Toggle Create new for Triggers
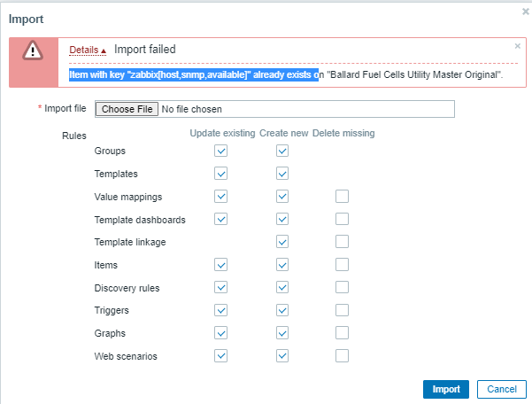532x404 pixels. [x=282, y=310]
